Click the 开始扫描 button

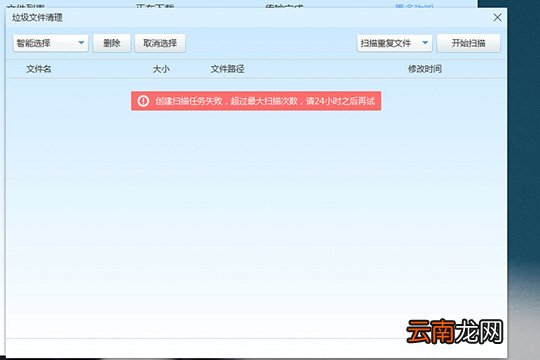click(x=468, y=43)
